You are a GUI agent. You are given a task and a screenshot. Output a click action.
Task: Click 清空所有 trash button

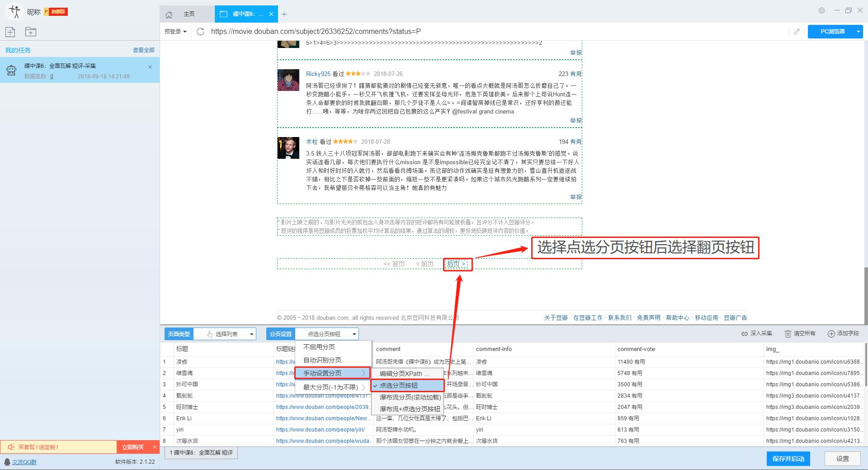click(800, 333)
